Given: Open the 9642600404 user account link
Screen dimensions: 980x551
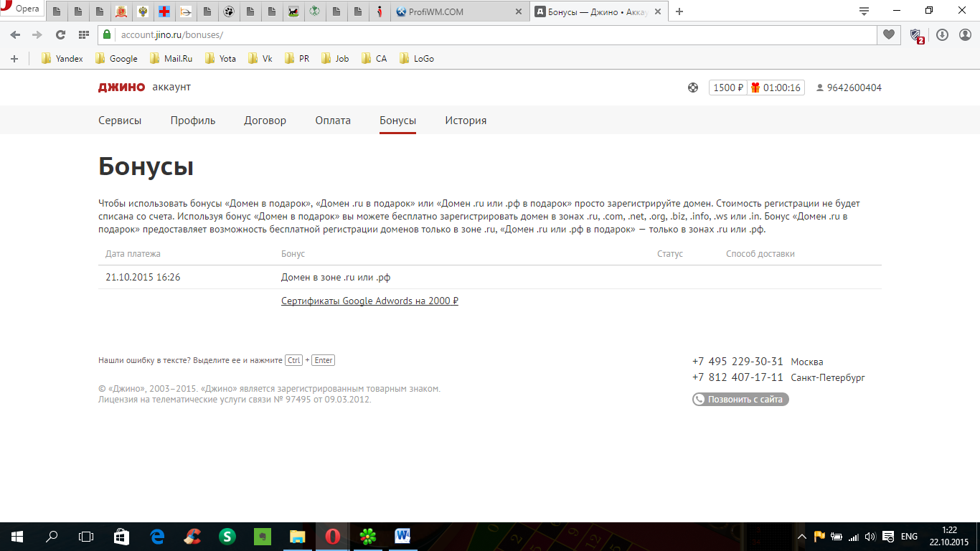Looking at the screenshot, I should tap(849, 88).
